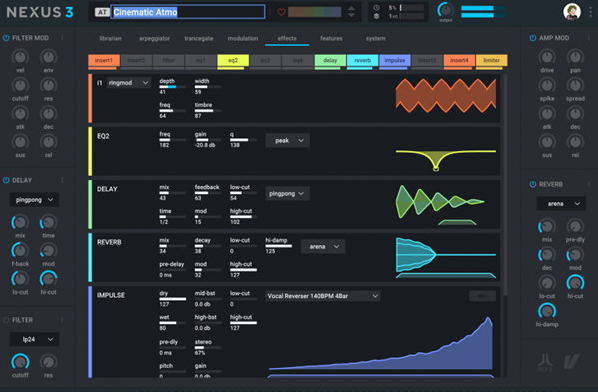
Task: Turn the Filter Mod vel knob
Action: coord(20,57)
